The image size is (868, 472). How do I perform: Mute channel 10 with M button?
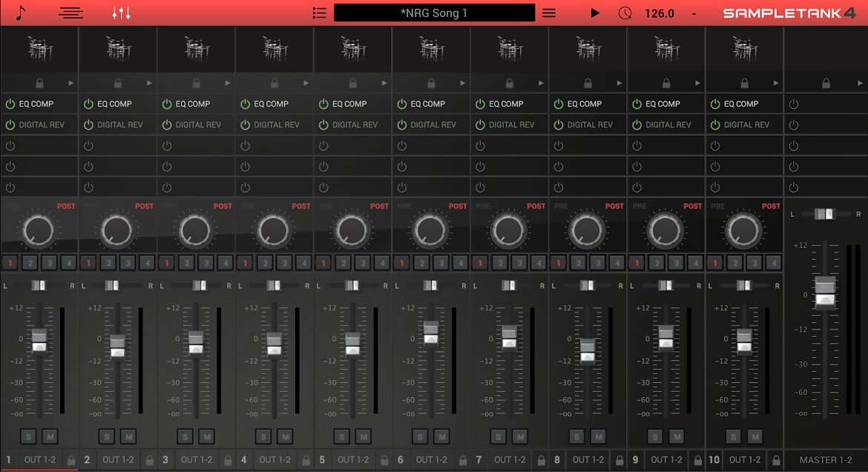[755, 436]
